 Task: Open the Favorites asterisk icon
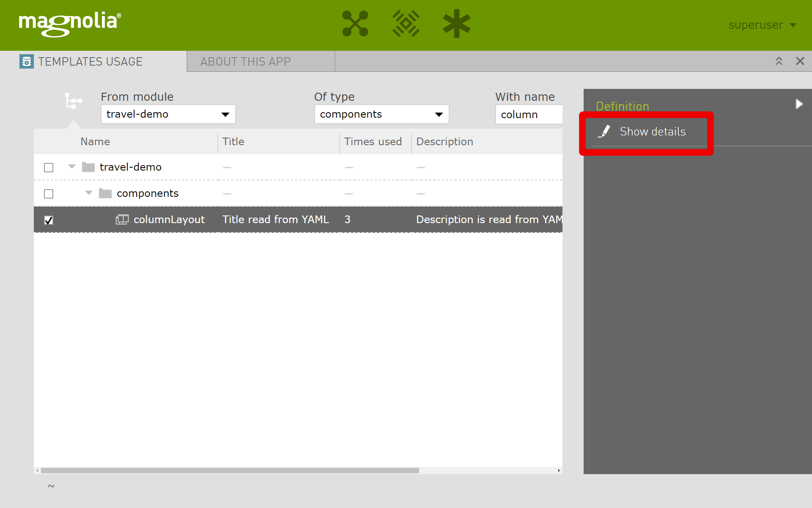[456, 24]
